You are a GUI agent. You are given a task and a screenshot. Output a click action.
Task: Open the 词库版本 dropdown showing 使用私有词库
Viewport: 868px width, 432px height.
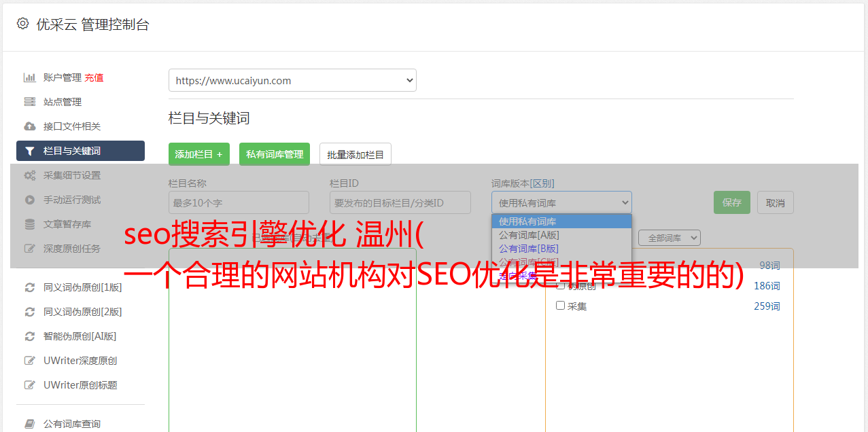coord(561,202)
